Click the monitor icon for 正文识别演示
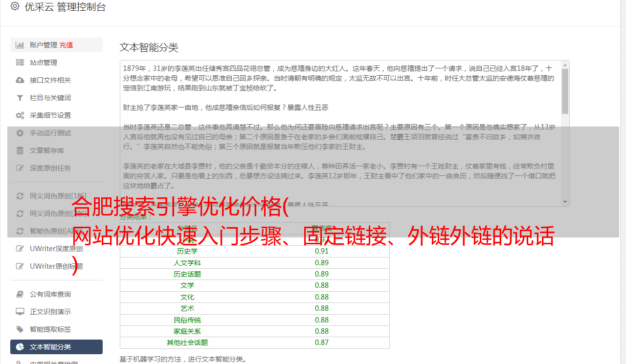This screenshot has height=364, width=626. point(20,312)
